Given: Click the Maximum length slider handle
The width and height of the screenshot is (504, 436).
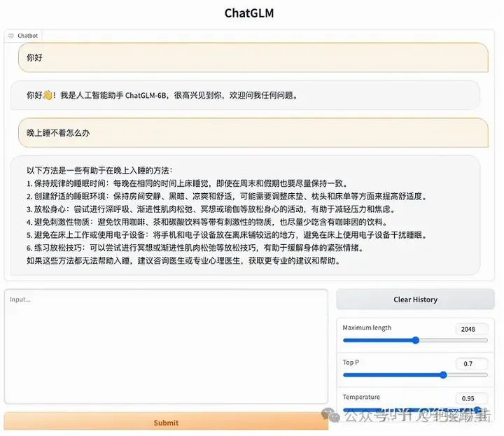Looking at the screenshot, I should pos(416,340).
